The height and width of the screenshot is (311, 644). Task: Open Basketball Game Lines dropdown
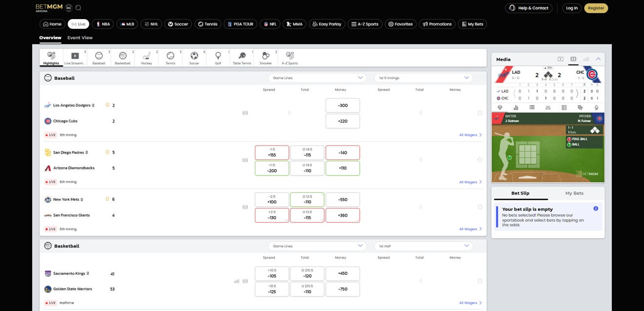pos(317,246)
